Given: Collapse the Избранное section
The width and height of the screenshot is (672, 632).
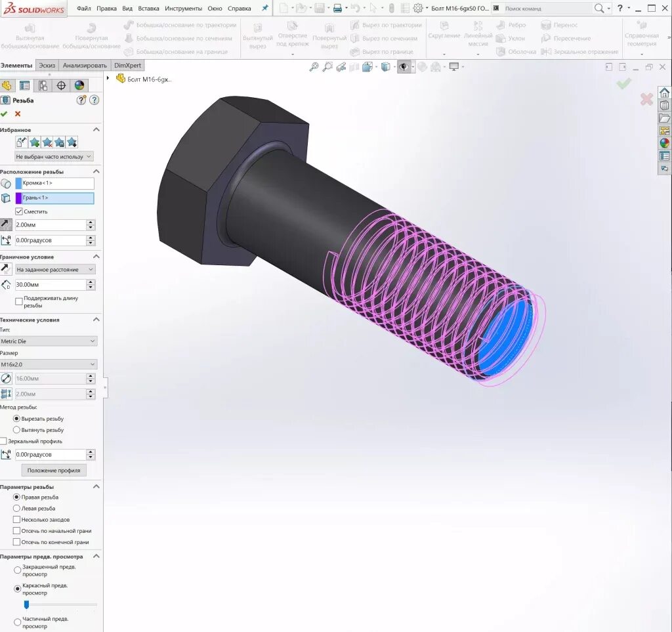Looking at the screenshot, I should (96, 129).
